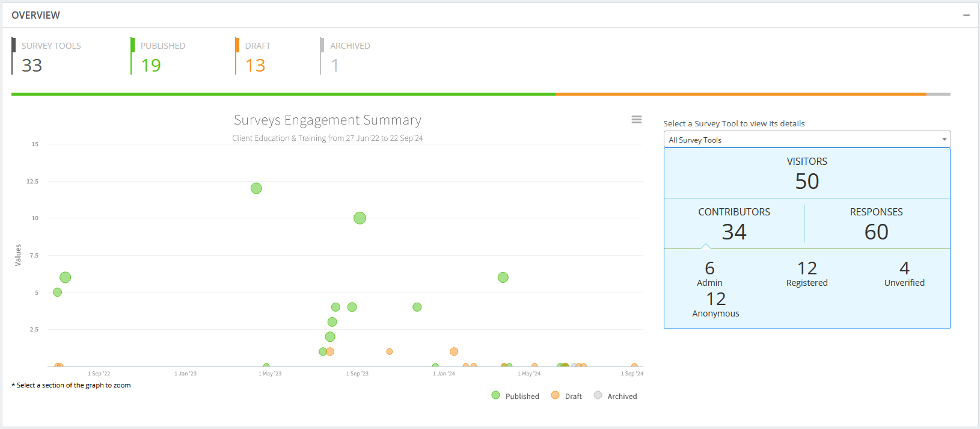Click the Draft count 13
980x429 pixels.
(256, 65)
